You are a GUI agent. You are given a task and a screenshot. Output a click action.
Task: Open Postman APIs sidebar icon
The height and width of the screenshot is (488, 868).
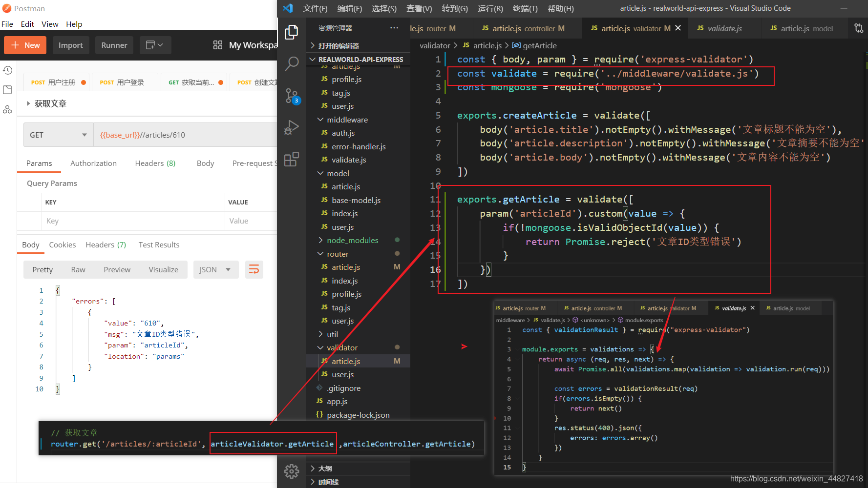click(x=7, y=109)
